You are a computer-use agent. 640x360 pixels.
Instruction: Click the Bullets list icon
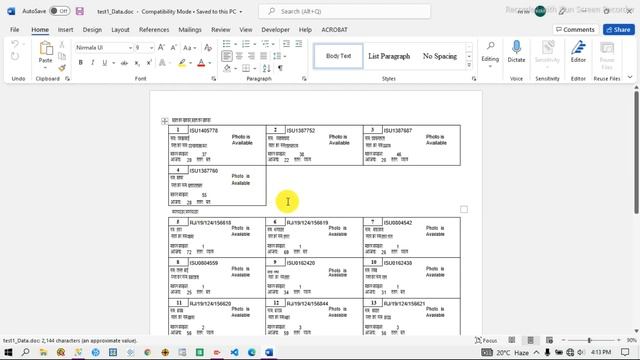pos(227,44)
